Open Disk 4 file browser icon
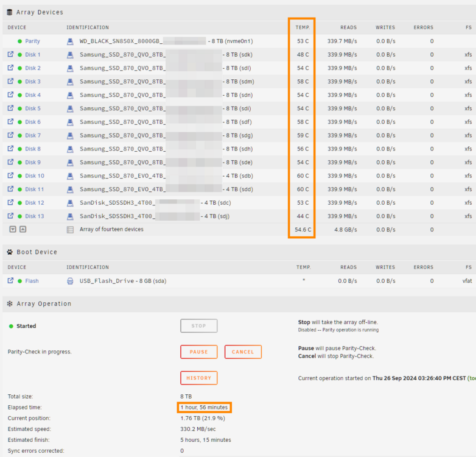The width and height of the screenshot is (476, 457). (10, 94)
